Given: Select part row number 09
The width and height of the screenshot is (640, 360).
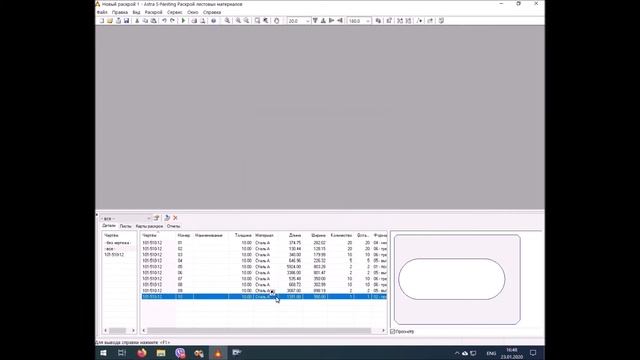Looking at the screenshot, I should (264, 291).
